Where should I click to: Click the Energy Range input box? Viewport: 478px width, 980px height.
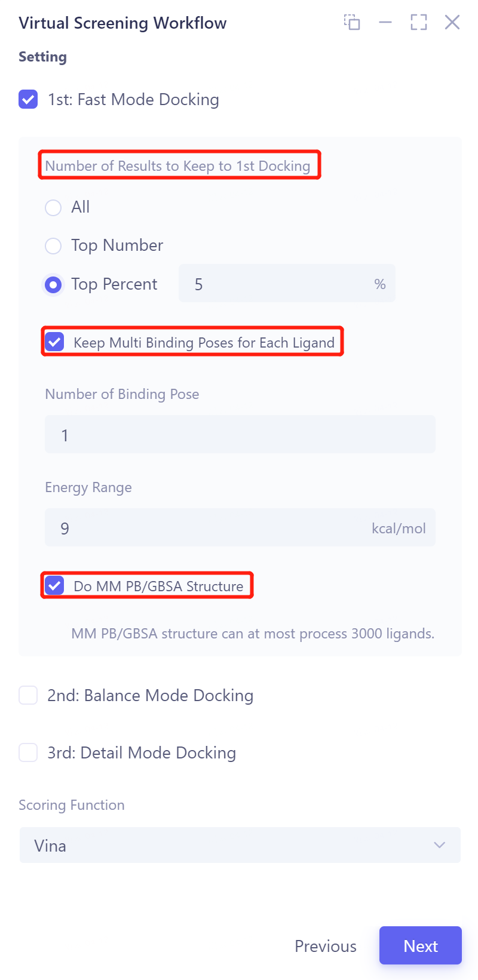(x=209, y=528)
